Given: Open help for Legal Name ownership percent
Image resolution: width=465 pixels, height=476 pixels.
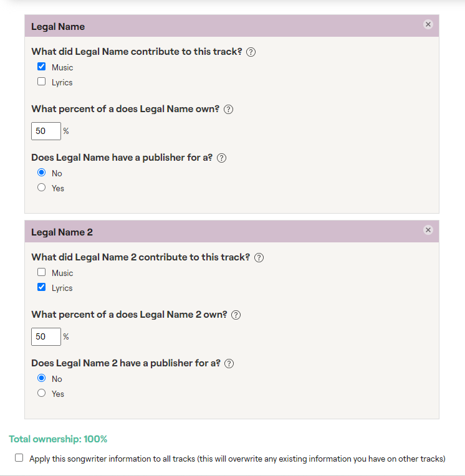Looking at the screenshot, I should pyautogui.click(x=228, y=110).
